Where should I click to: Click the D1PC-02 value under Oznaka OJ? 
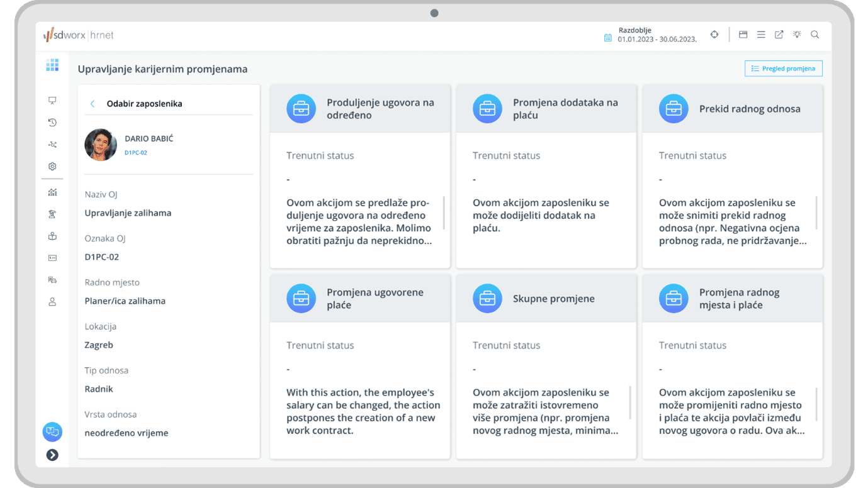coord(102,257)
